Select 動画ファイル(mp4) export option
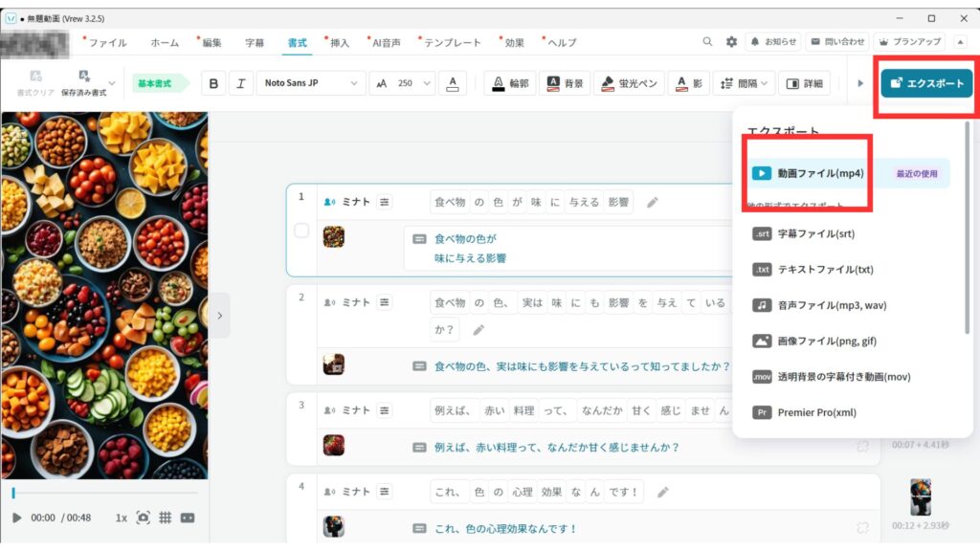The height and width of the screenshot is (551, 980). click(x=820, y=173)
